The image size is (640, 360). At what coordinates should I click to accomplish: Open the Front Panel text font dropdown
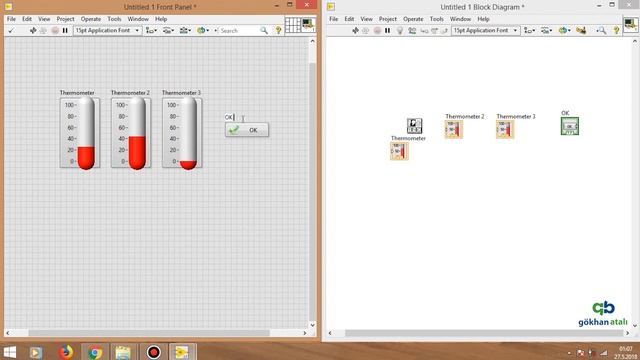(x=107, y=31)
